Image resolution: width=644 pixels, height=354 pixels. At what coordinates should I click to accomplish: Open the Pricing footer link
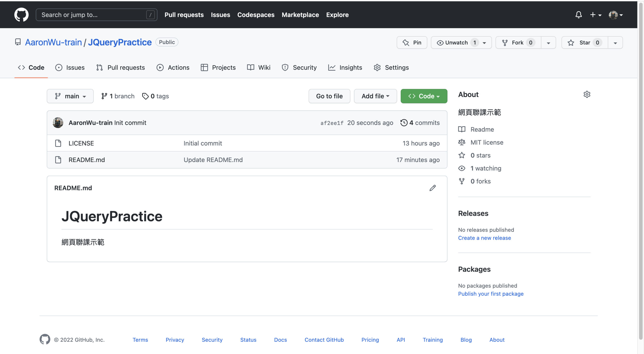[370, 340]
